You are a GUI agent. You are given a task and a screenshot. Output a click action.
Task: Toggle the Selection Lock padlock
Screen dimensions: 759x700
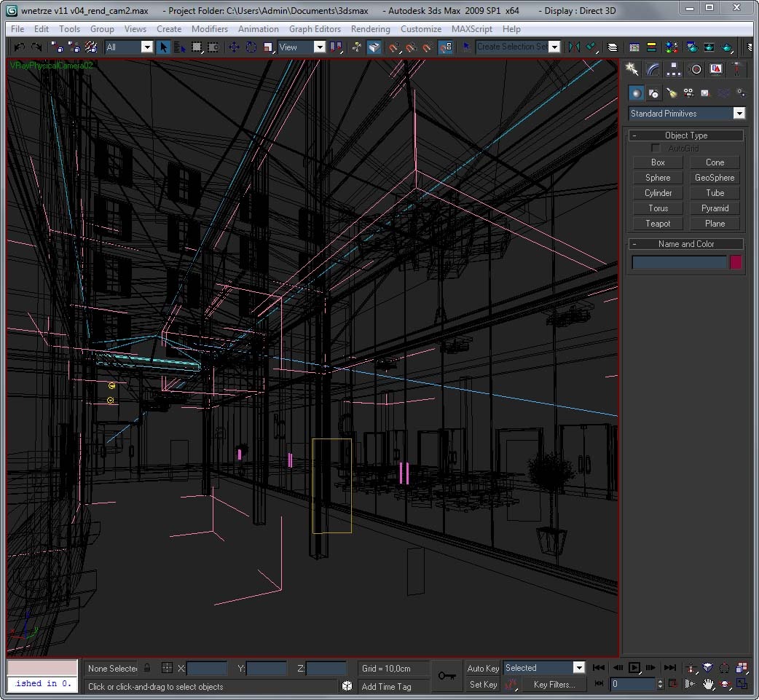point(147,668)
